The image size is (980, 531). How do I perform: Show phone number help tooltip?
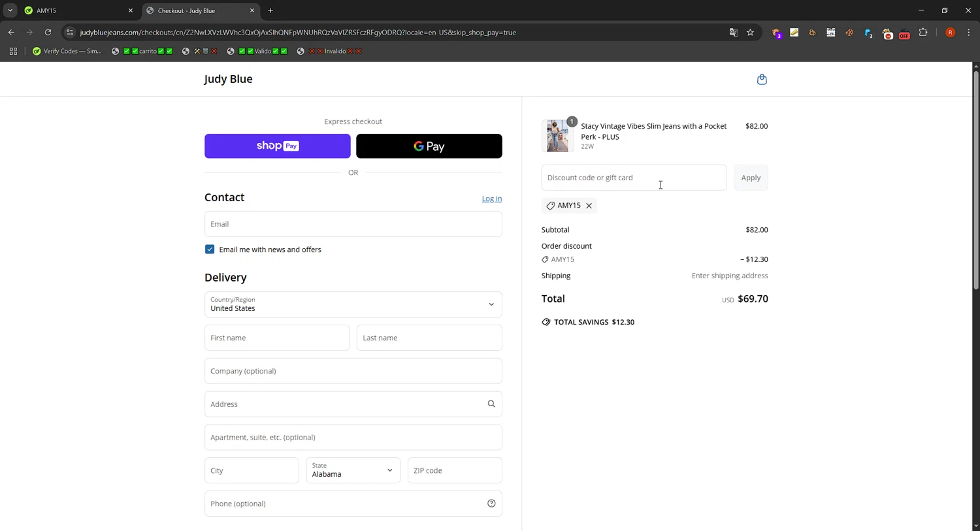point(491,504)
